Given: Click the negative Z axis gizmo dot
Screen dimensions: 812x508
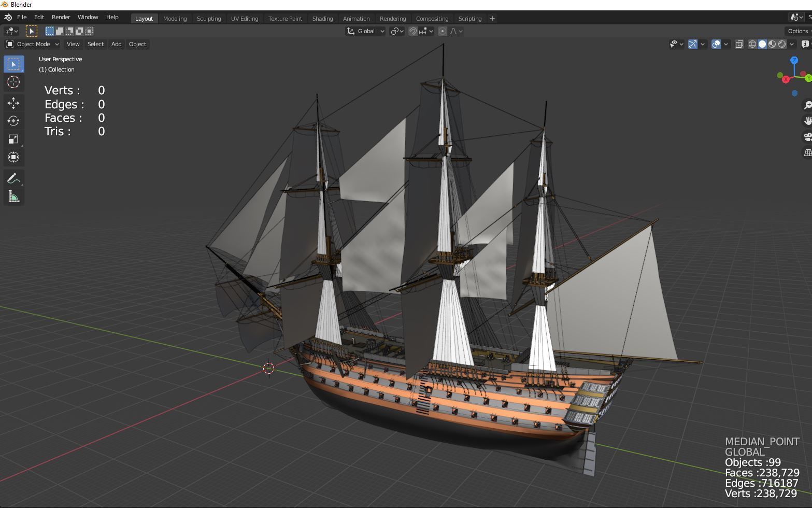Looking at the screenshot, I should click(794, 93).
